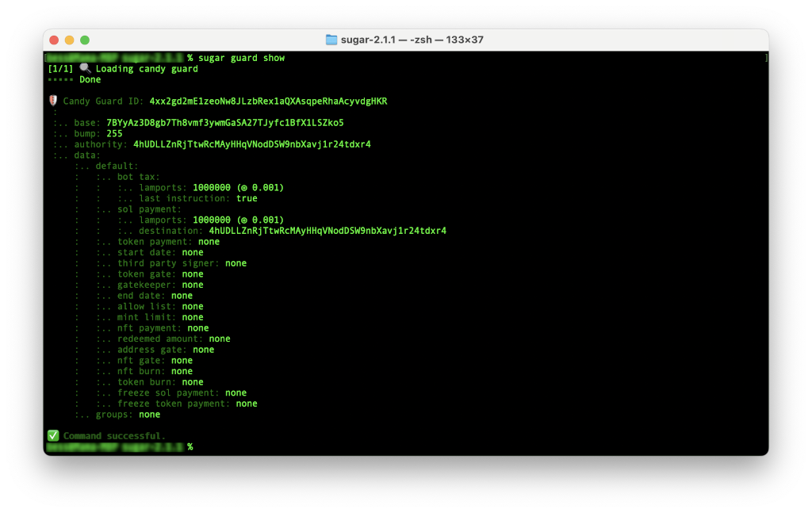This screenshot has height=513, width=812.
Task: Click the "bot tax:" label
Action: coord(139,177)
